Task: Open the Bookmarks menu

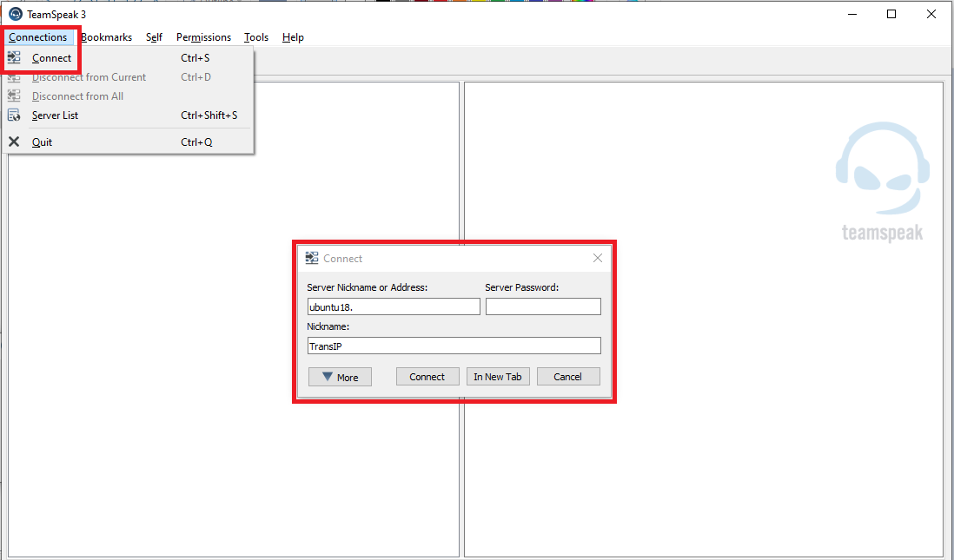Action: [x=107, y=37]
